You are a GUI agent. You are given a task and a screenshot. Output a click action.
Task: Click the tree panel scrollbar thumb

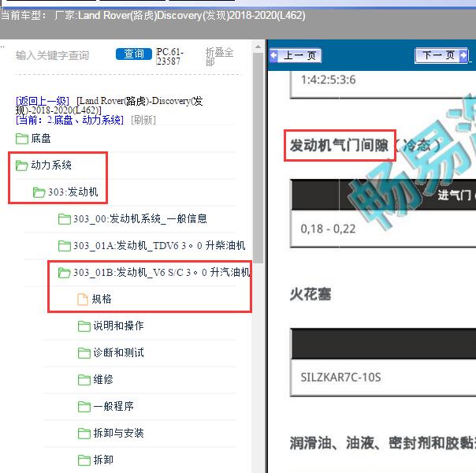point(258,158)
